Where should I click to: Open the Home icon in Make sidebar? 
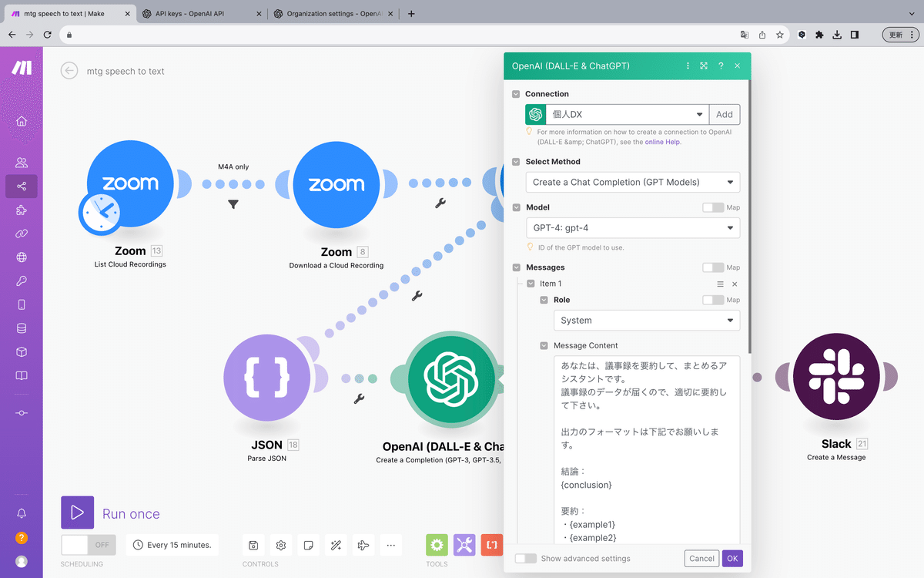pyautogui.click(x=21, y=121)
